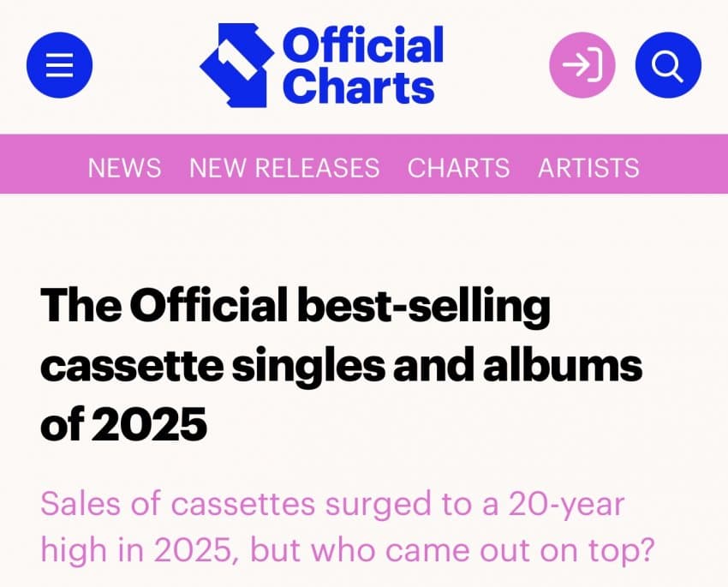This screenshot has width=728, height=587.
Task: Click headline line "cassette singles and albums"
Action: coord(341,365)
